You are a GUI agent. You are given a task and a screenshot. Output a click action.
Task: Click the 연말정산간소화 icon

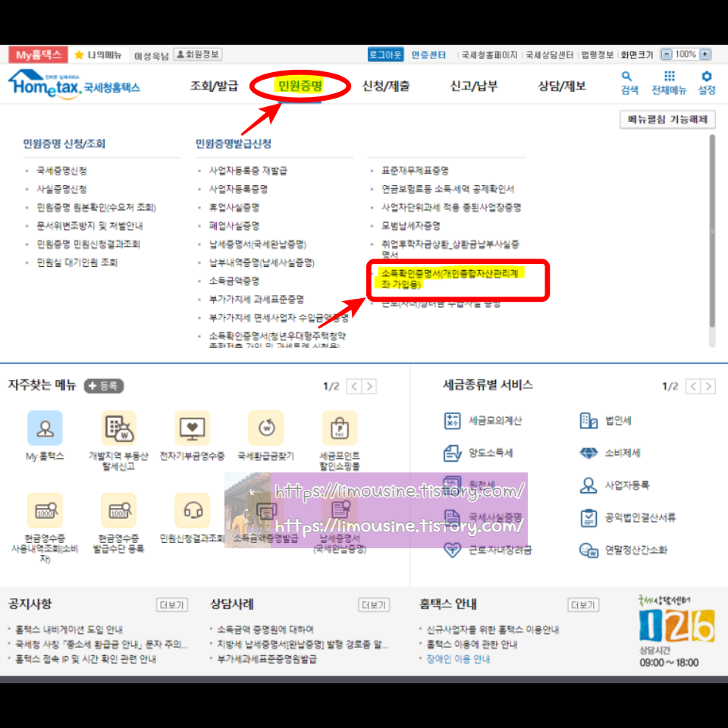[588, 551]
